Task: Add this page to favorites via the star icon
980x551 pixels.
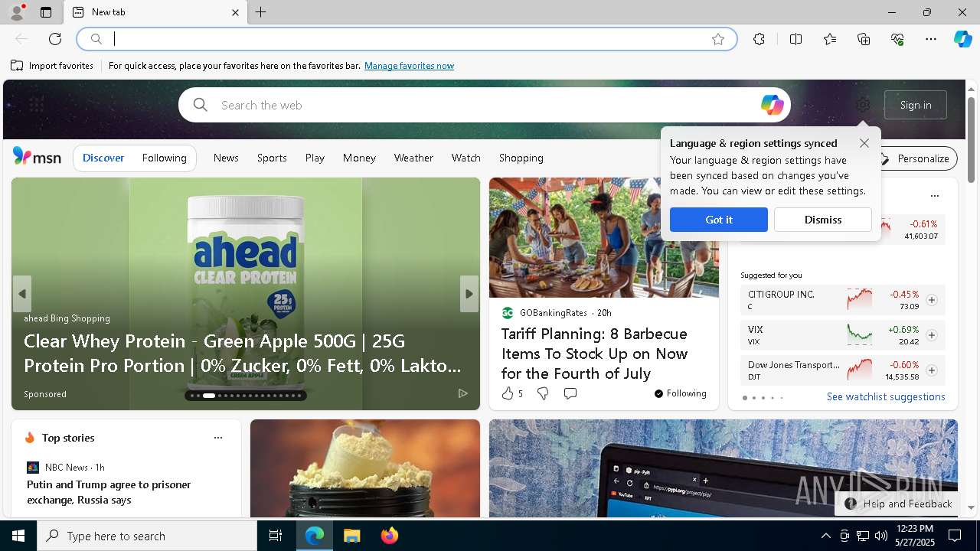Action: 718,39
